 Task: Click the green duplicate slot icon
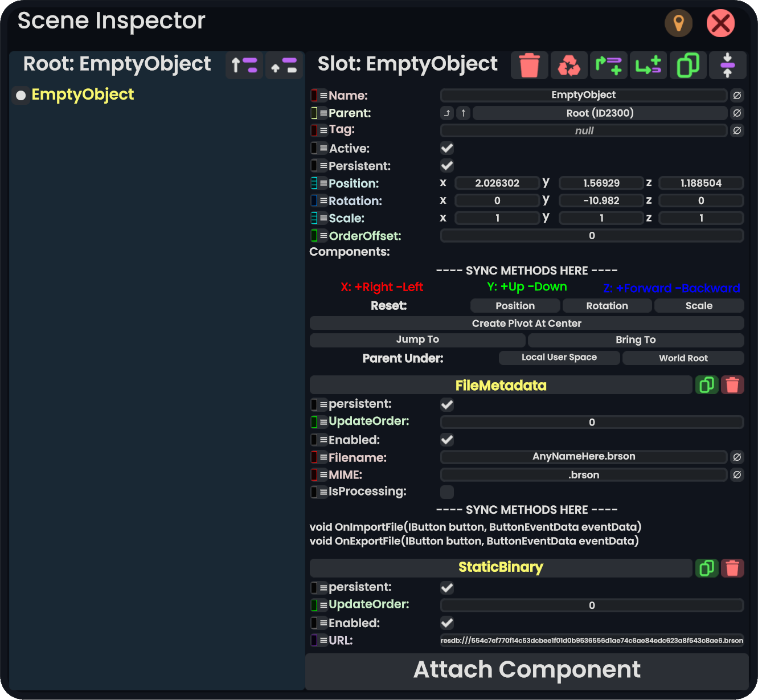coord(688,66)
